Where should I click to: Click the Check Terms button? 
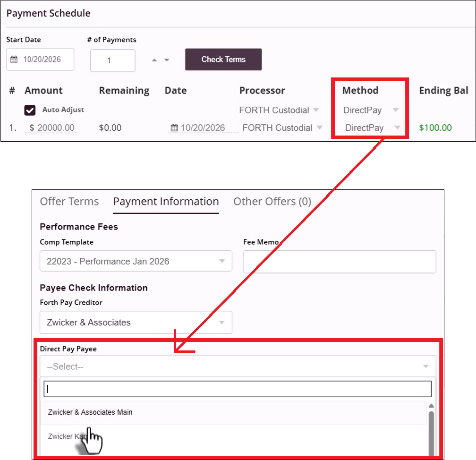coord(223,60)
